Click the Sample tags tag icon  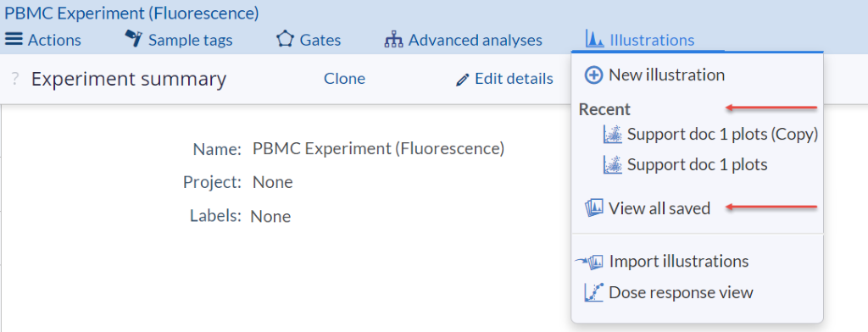[x=133, y=39]
